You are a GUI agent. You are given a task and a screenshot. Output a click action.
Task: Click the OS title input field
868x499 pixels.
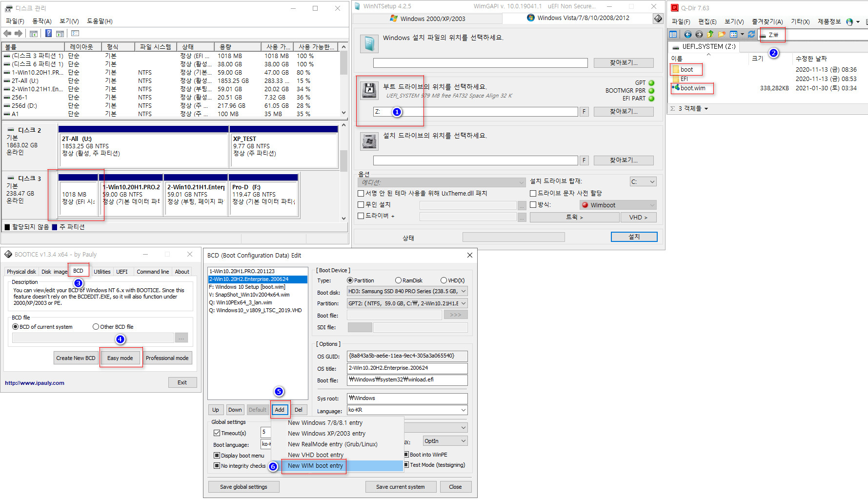tap(407, 368)
